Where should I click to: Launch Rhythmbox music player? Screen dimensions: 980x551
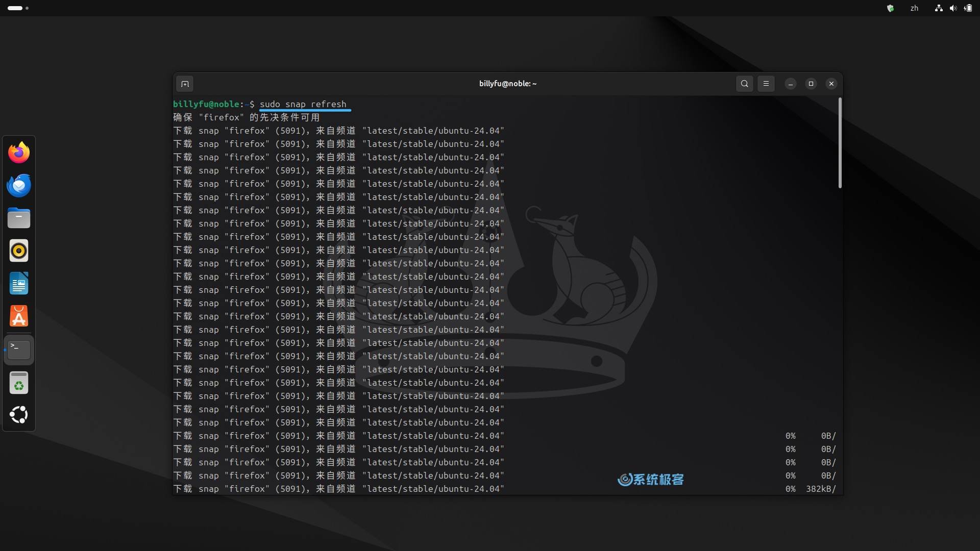click(x=19, y=251)
